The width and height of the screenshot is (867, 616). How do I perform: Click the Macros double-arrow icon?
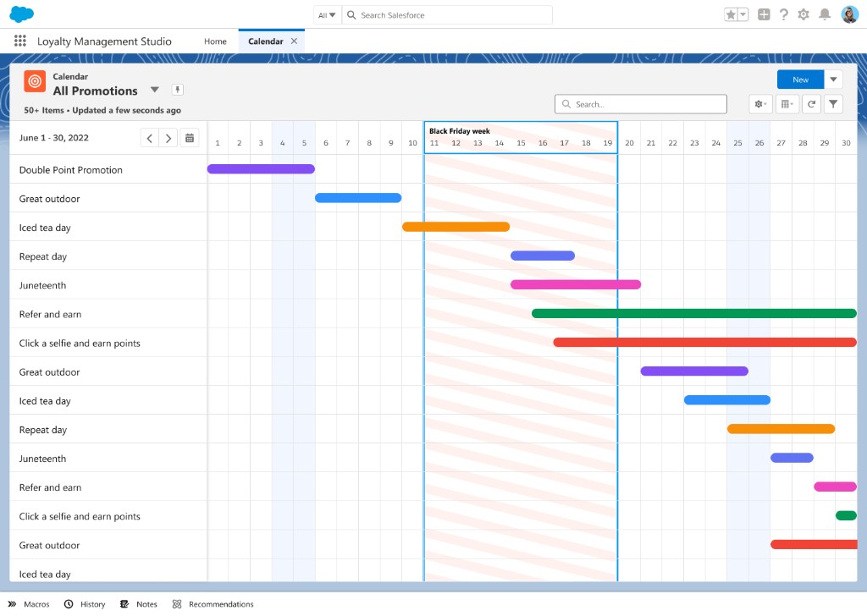pyautogui.click(x=12, y=604)
